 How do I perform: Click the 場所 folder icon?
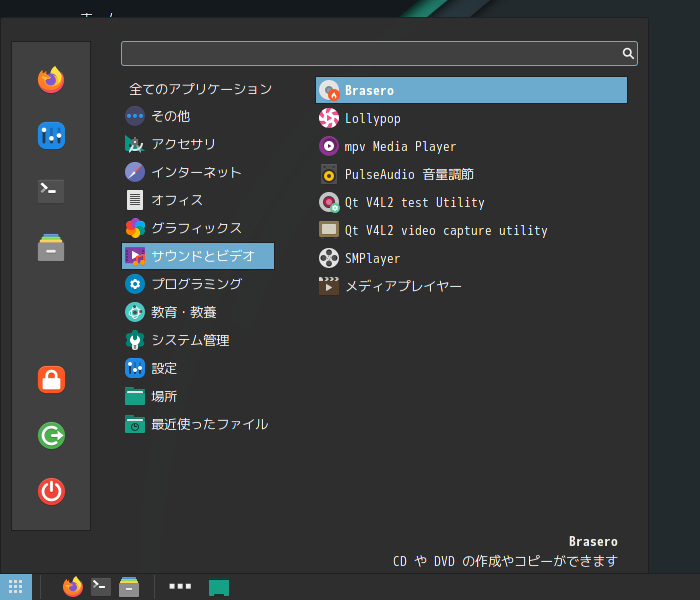[135, 396]
